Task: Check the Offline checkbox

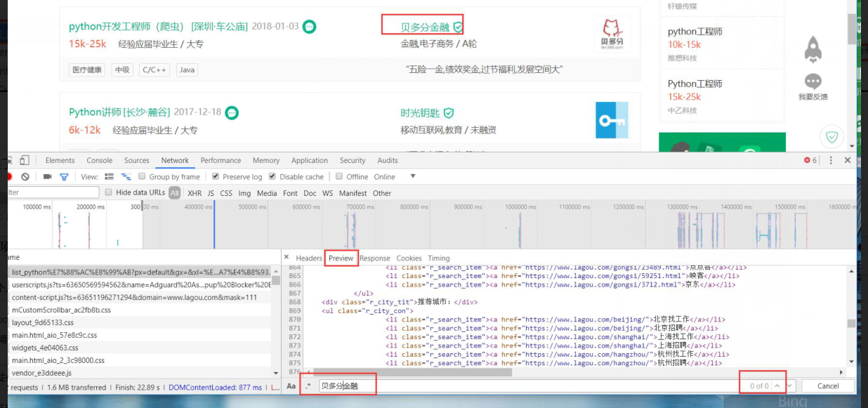Action: coord(339,176)
